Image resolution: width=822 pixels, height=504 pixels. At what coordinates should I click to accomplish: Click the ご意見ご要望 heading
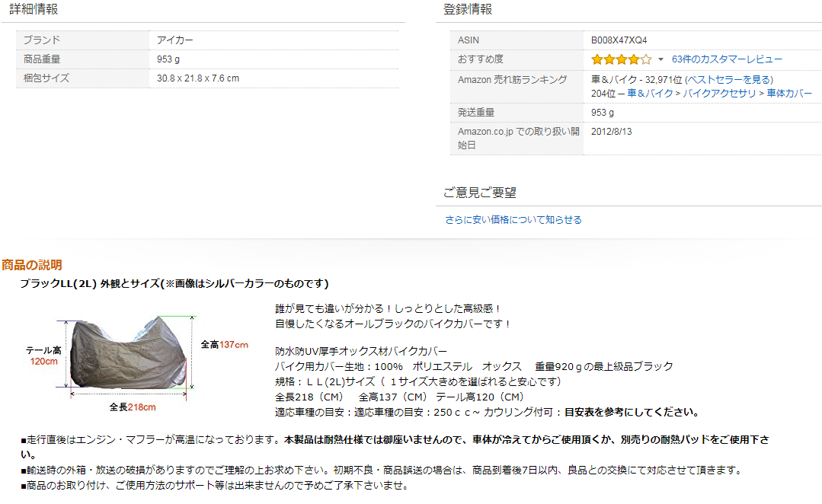point(480,193)
